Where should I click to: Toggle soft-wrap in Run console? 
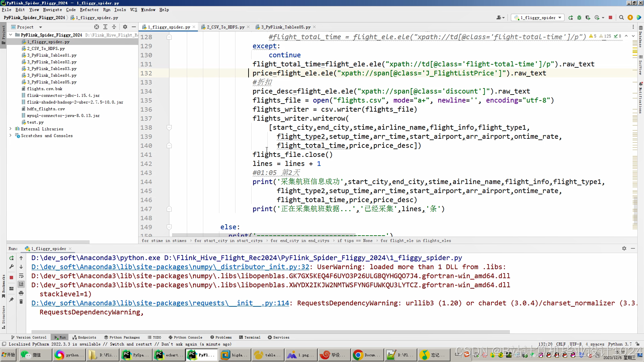[x=21, y=276]
